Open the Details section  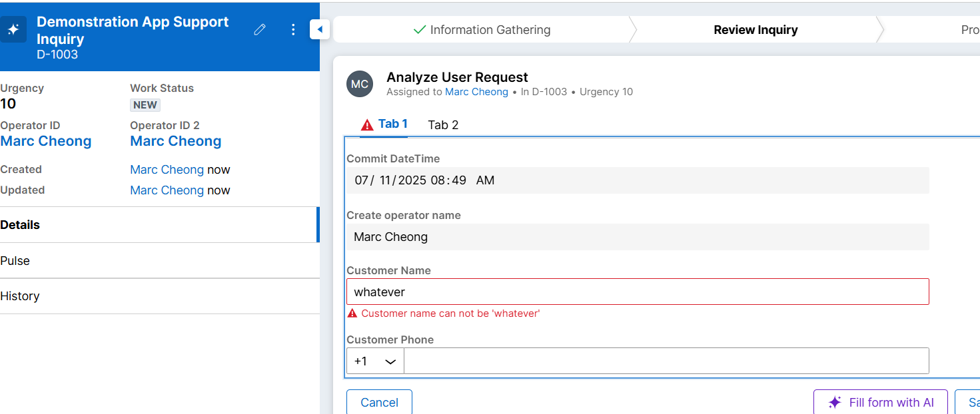(159, 225)
